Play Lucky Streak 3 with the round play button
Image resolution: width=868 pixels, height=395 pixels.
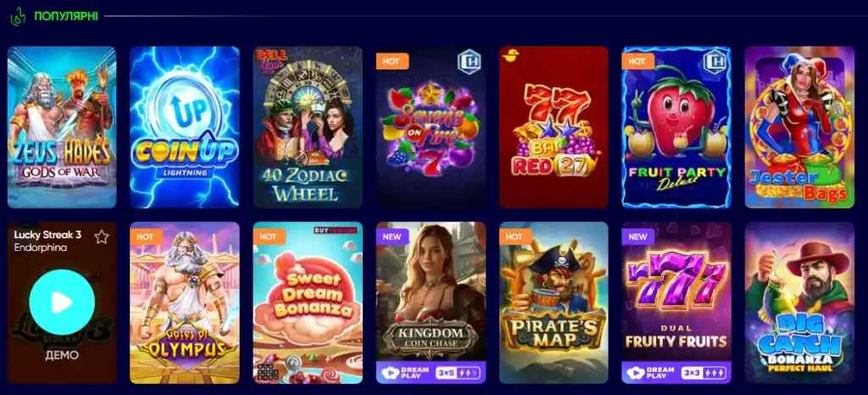click(61, 302)
